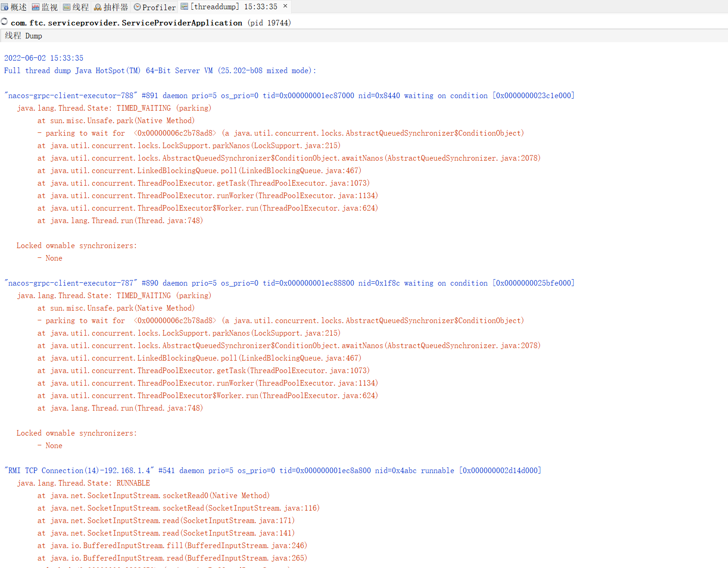The height and width of the screenshot is (568, 728).
Task: Close the [threaddump] 15:33:35 tab
Action: tap(285, 6)
